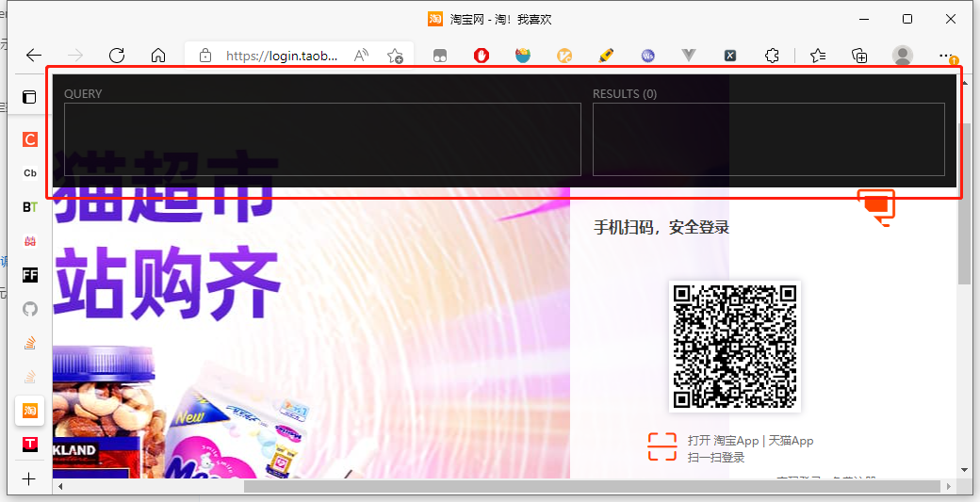
Task: Switch to the orange C tab
Action: click(x=30, y=139)
